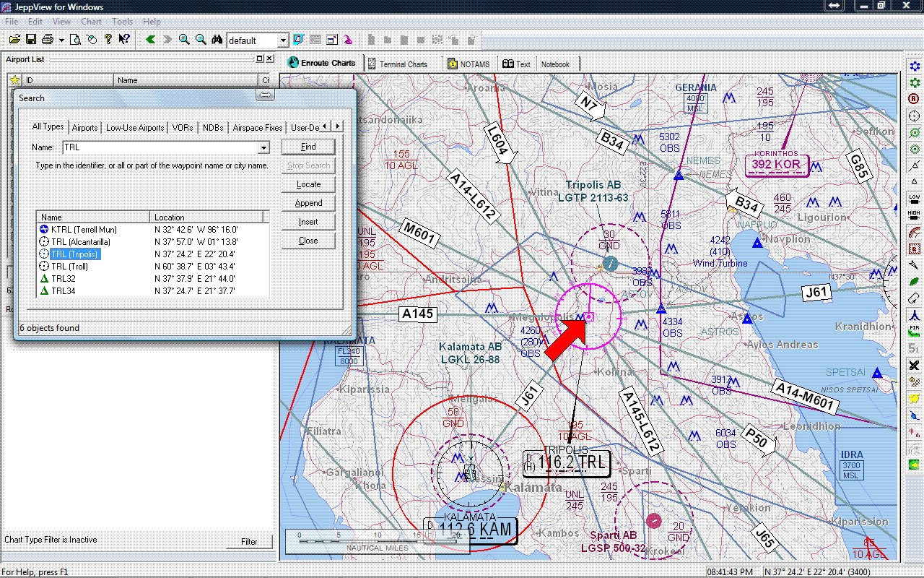Toggle the blue gear airports layer icon
The image size is (924, 578).
914,67
